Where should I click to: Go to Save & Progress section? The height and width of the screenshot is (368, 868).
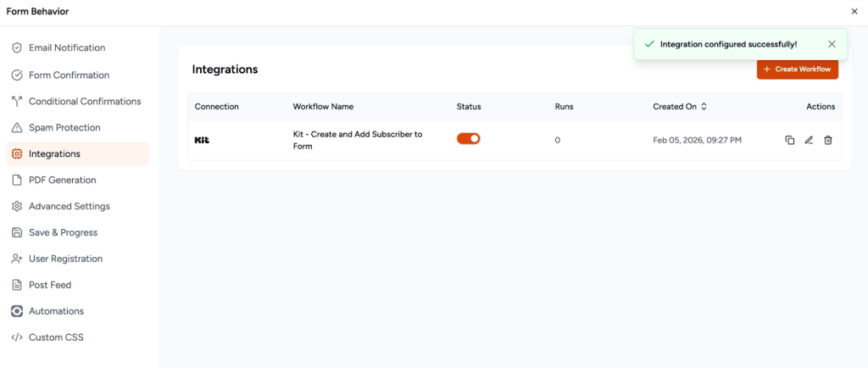(63, 232)
